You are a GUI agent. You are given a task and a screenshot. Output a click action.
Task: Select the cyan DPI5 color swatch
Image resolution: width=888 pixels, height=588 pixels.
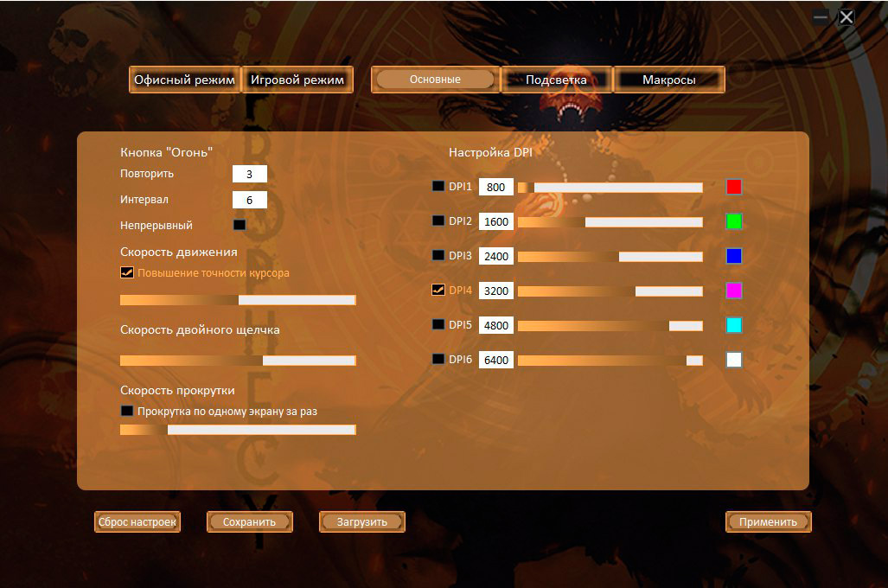[x=734, y=325]
